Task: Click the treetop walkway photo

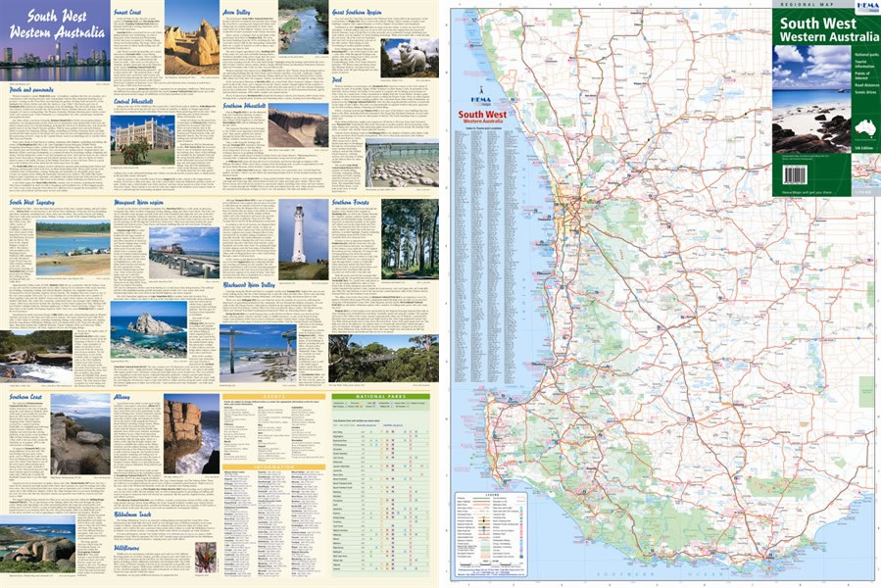Action: coord(384,360)
